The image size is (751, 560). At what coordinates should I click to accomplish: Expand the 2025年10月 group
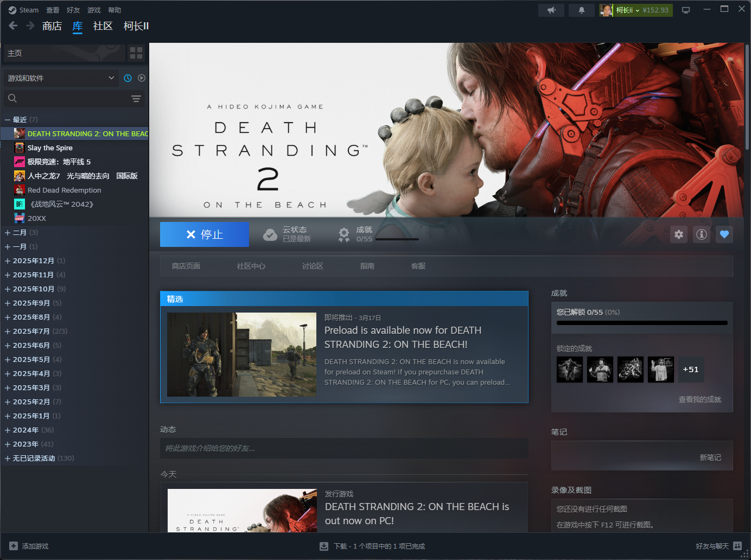(x=8, y=289)
